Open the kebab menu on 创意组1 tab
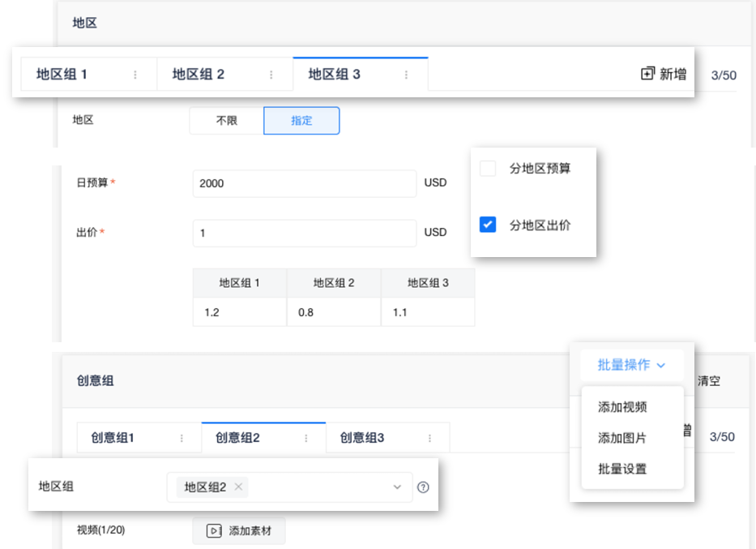This screenshot has height=549, width=756. click(x=182, y=437)
